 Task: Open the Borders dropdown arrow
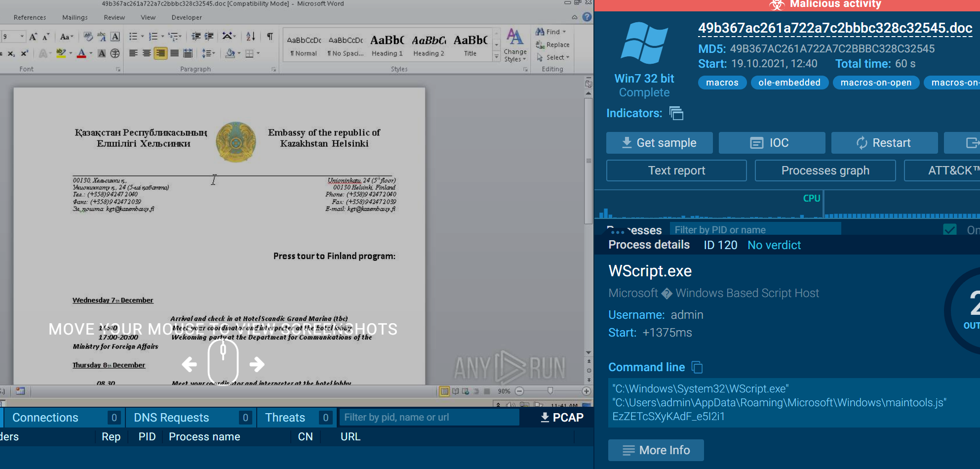258,53
